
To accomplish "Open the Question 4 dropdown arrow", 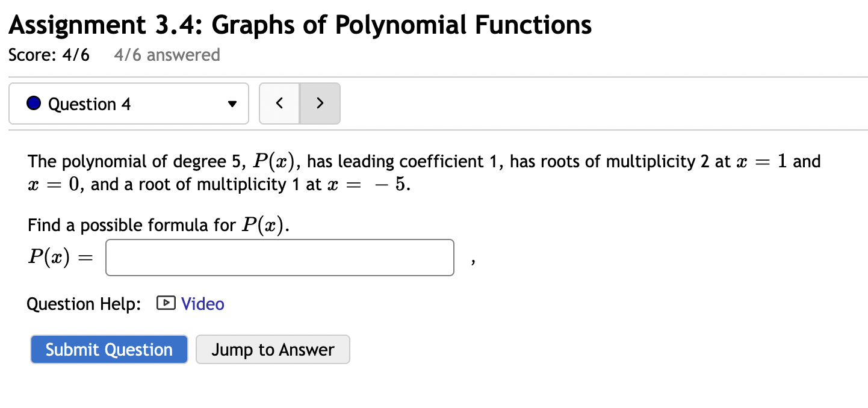I will point(232,104).
